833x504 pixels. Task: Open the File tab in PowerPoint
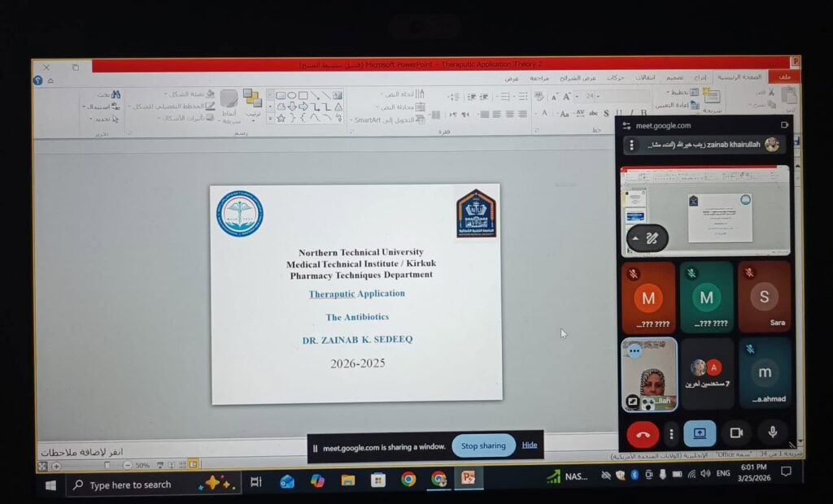pos(785,77)
